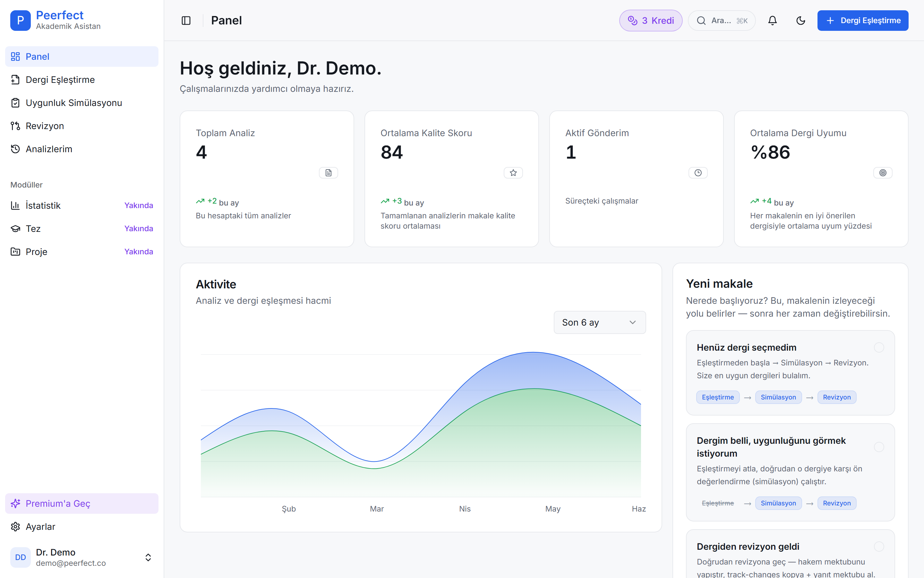Click the plus icon on Dergi Eşleştirme button
Screen dimensions: 924x578
(830, 21)
